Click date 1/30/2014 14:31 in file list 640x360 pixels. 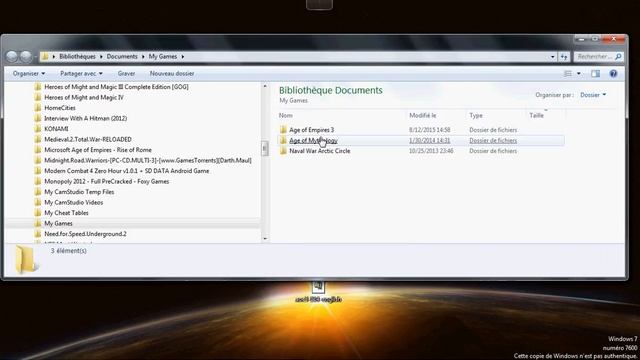pyautogui.click(x=429, y=140)
